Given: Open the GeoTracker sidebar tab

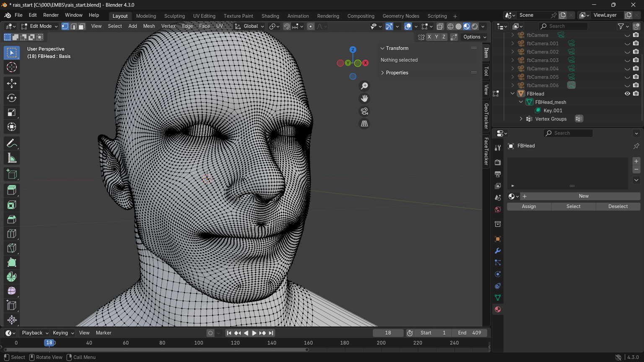Looking at the screenshot, I should tap(486, 116).
